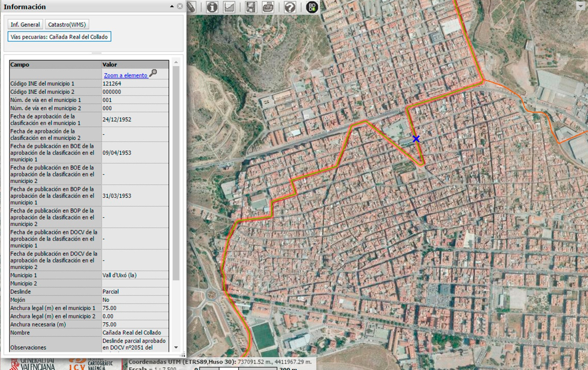Click the magnifier beside Zoom a elemento

[x=153, y=73]
